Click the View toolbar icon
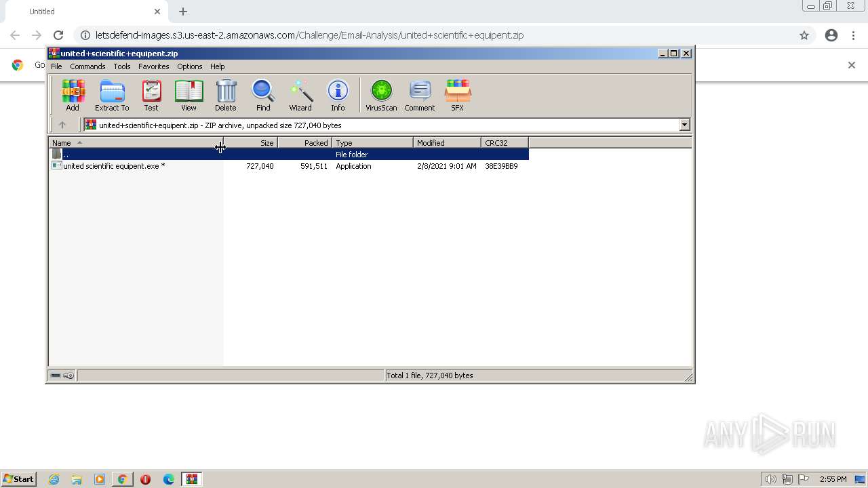 (189, 95)
